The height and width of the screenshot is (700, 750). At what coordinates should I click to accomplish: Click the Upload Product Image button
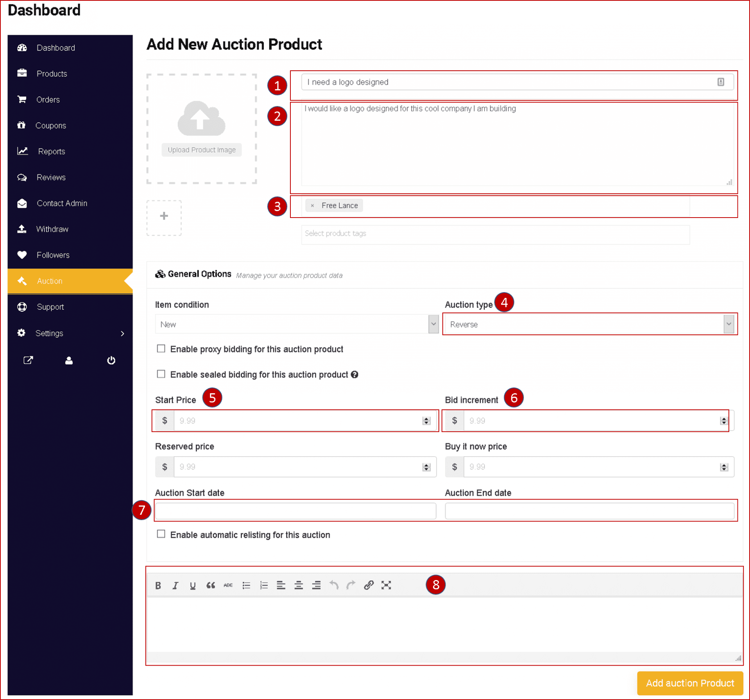[202, 150]
